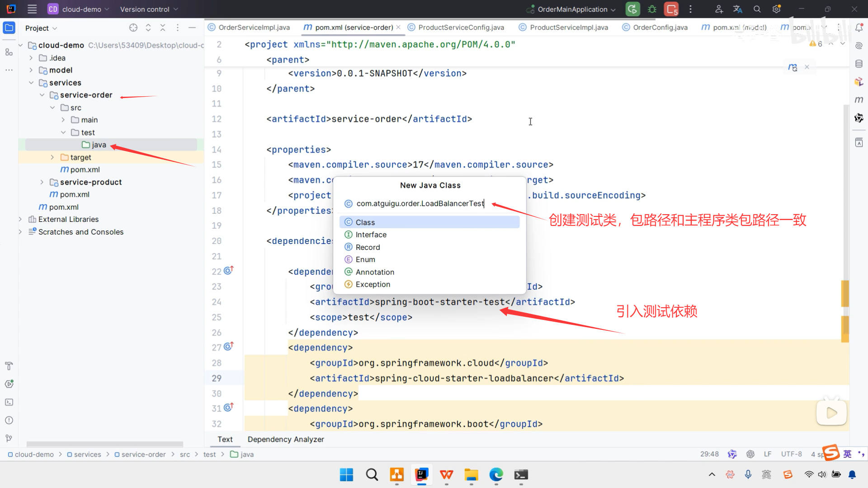Open Terminal tool window in left sidebar
Screen dimensions: 868x488
9,402
